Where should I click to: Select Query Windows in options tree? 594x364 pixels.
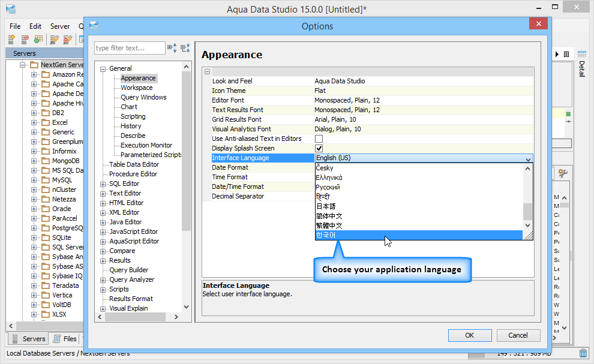click(143, 97)
